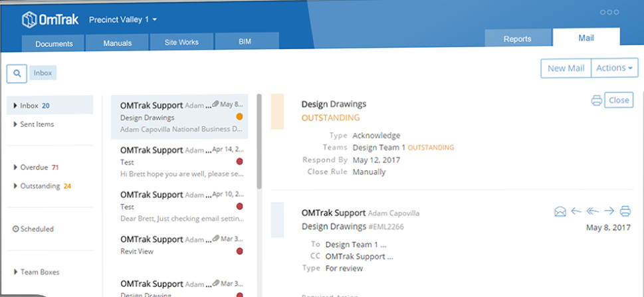
Task: Expand the Team Boxes folder
Action: [x=15, y=272]
